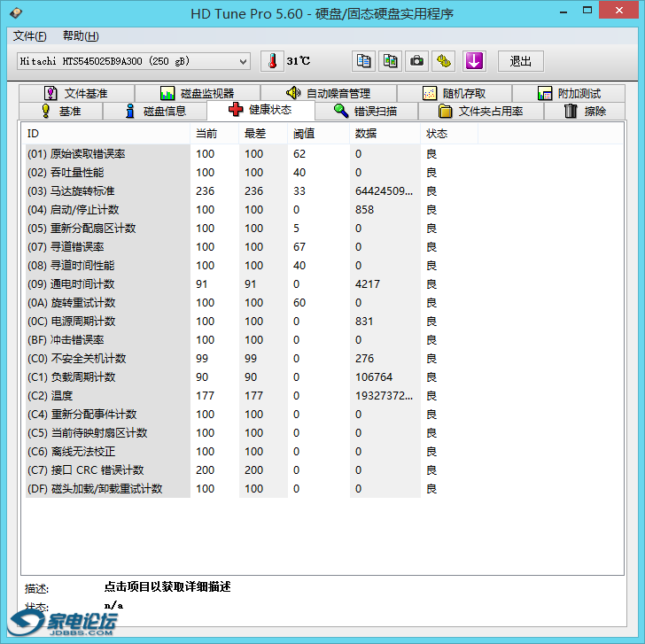
Task: Click the 31℃ temperature reading
Action: (299, 61)
